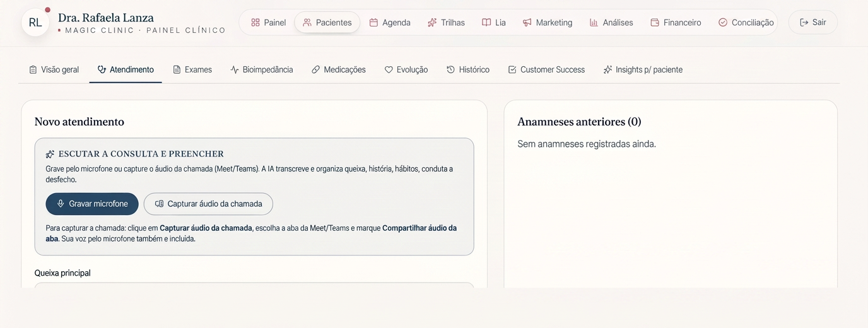Go to the Agenda section
This screenshot has width=868, height=328.
[389, 23]
